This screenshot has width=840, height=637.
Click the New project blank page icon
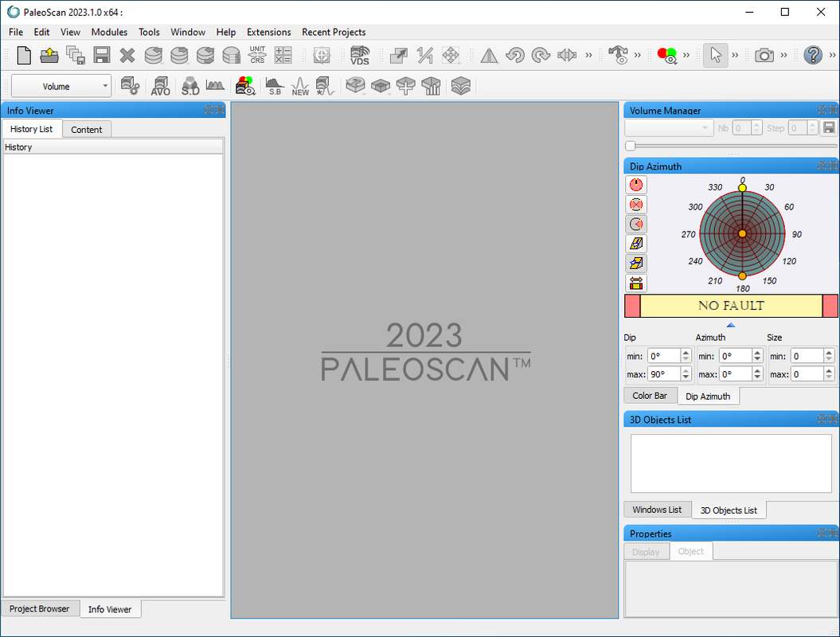tap(24, 55)
